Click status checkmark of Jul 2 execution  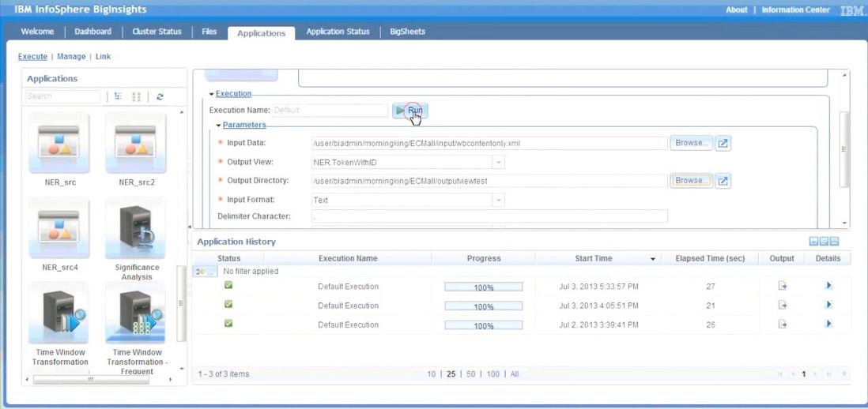click(228, 324)
